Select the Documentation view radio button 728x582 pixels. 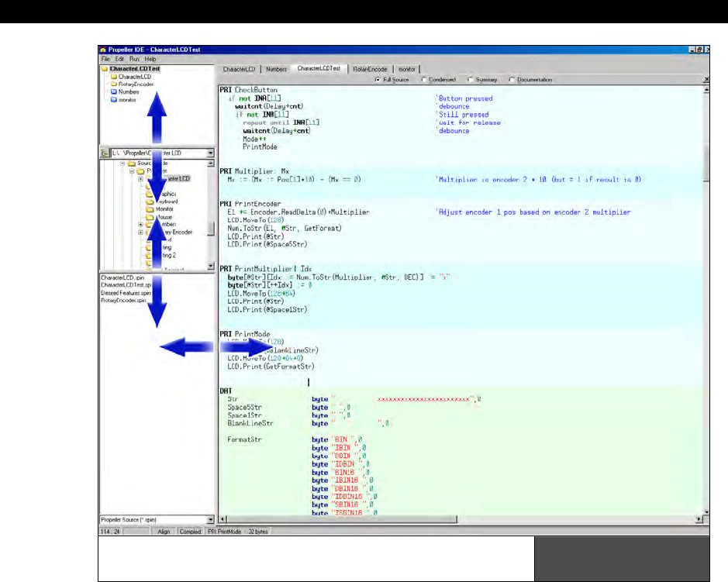512,80
